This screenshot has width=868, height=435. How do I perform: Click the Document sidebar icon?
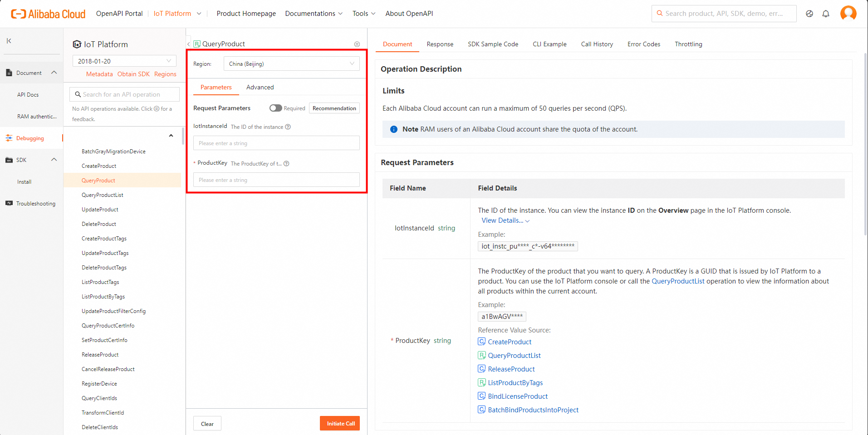[x=9, y=73]
